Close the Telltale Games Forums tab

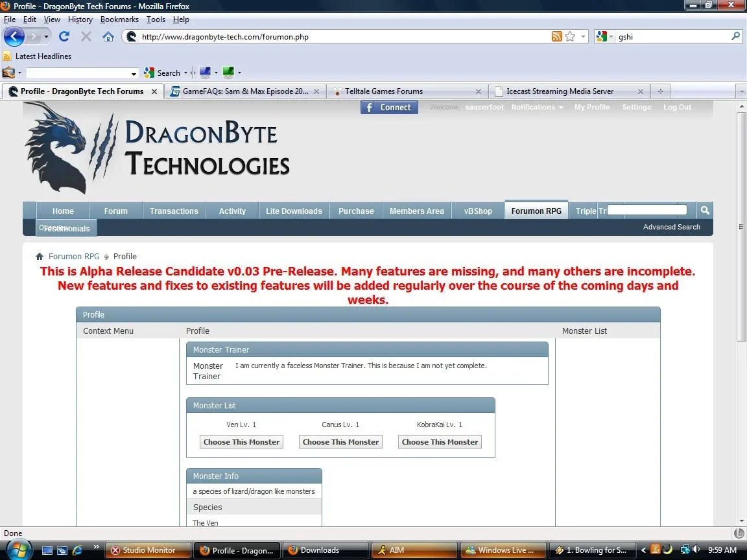click(x=479, y=91)
